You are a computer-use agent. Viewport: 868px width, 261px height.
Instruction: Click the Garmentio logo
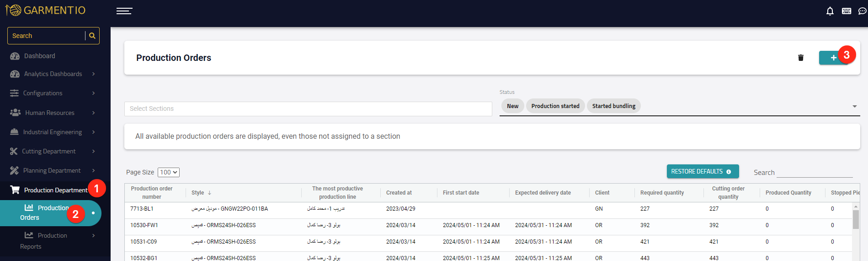pos(45,10)
